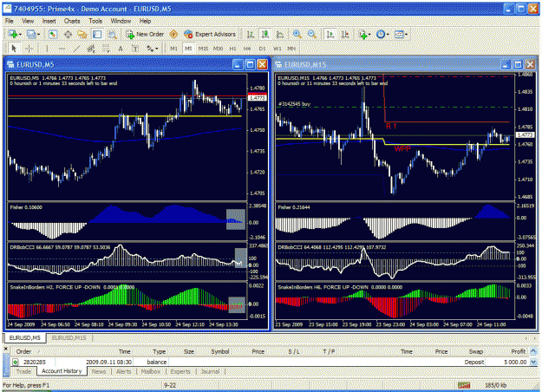
Task: Select the Crosshair tool
Action: point(29,49)
